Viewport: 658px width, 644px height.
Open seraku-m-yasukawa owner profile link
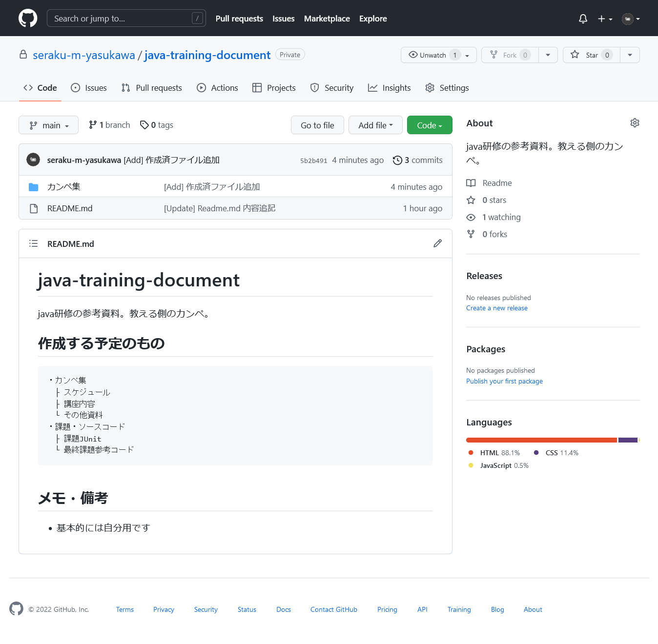[x=84, y=55]
